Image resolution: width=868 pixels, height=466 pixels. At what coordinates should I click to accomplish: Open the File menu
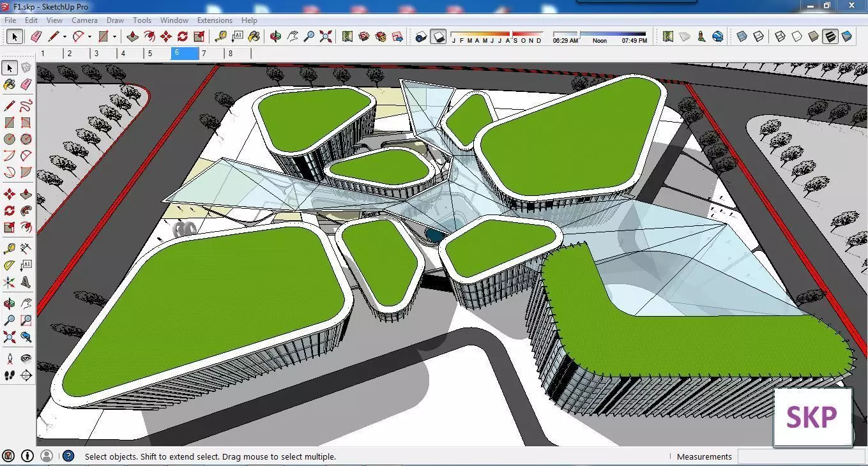pos(10,20)
